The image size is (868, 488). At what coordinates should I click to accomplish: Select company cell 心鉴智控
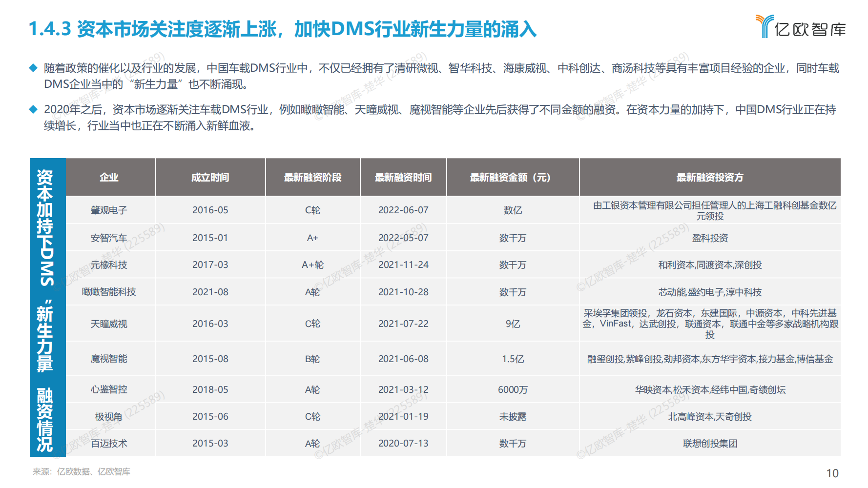coord(109,389)
